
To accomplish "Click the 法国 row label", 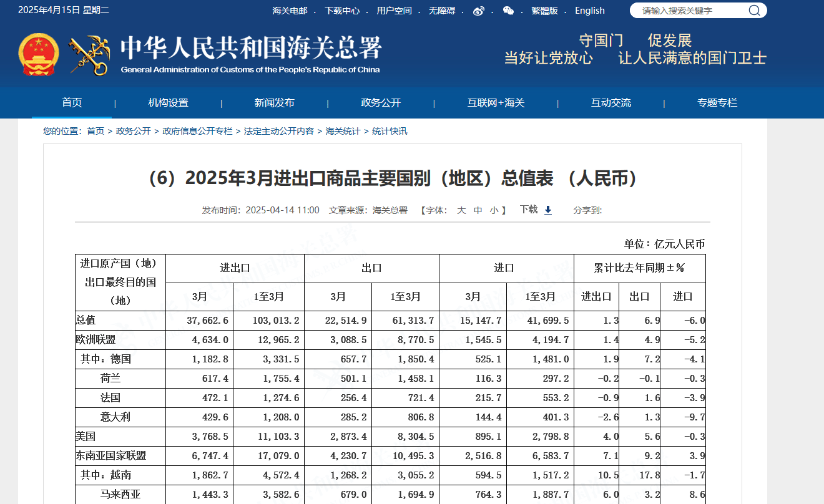I will pyautogui.click(x=110, y=398).
